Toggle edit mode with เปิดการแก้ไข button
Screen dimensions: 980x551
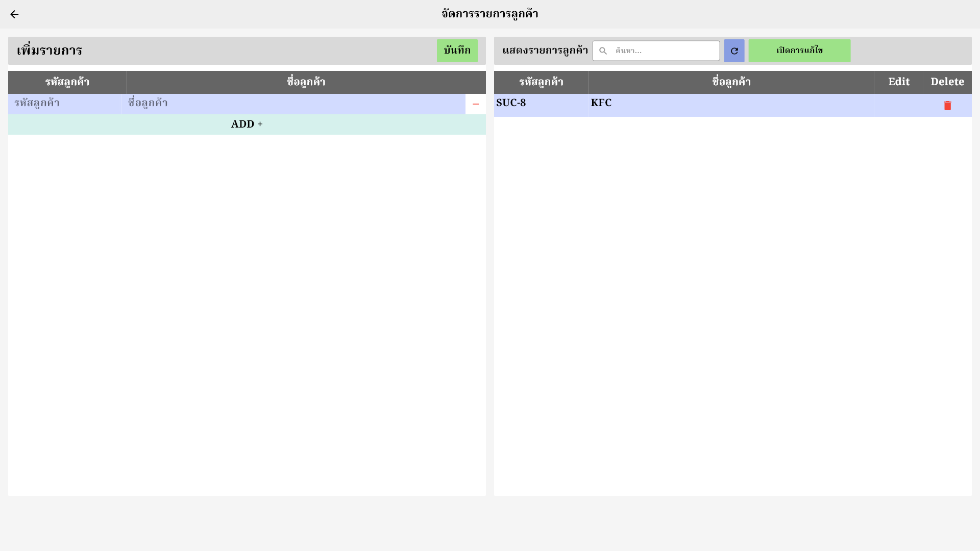pos(799,51)
